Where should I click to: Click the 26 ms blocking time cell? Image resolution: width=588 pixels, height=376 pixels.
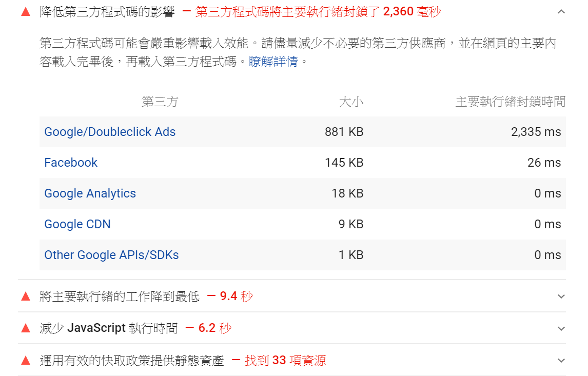coord(544,163)
